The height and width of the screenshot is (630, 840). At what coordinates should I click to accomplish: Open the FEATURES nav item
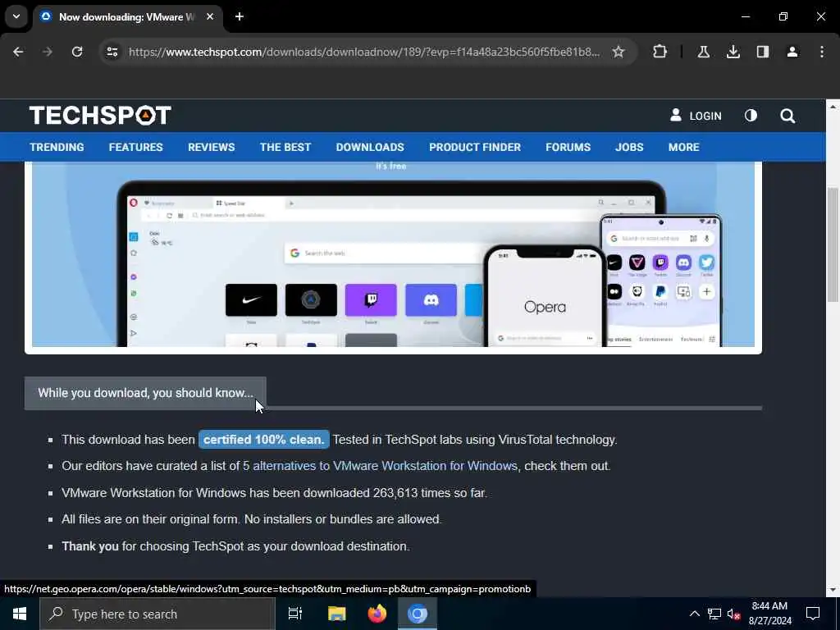click(x=135, y=148)
